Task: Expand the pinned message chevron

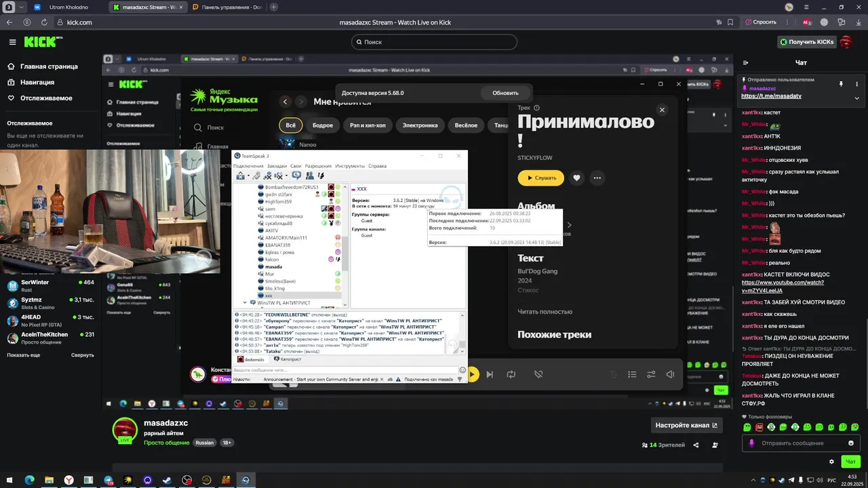Action: coord(856,98)
